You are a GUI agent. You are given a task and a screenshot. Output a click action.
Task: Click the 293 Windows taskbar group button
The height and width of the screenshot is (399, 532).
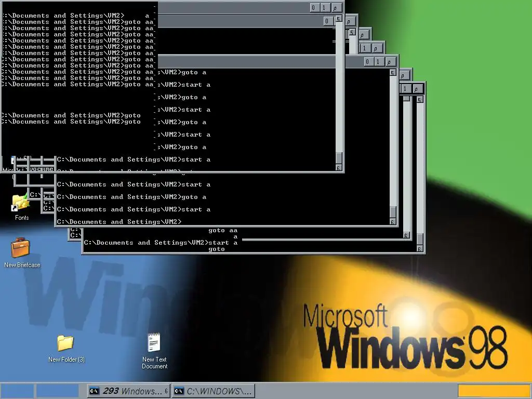click(x=128, y=391)
